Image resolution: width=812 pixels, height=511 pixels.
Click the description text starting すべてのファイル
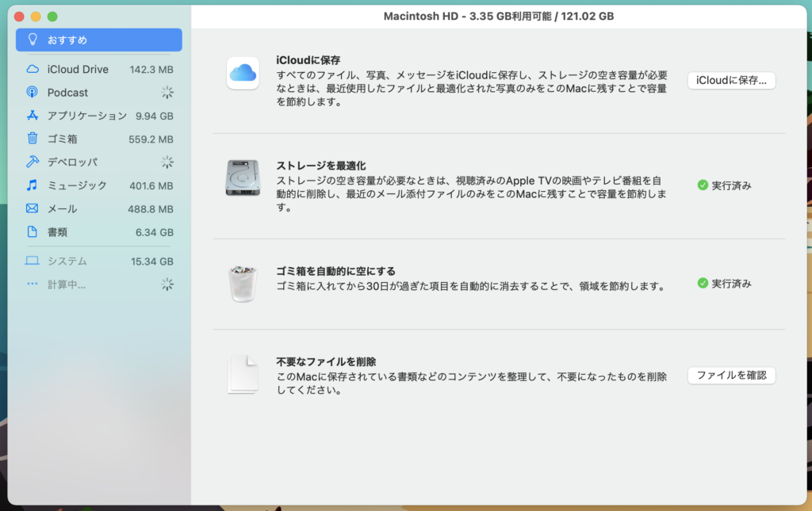472,89
